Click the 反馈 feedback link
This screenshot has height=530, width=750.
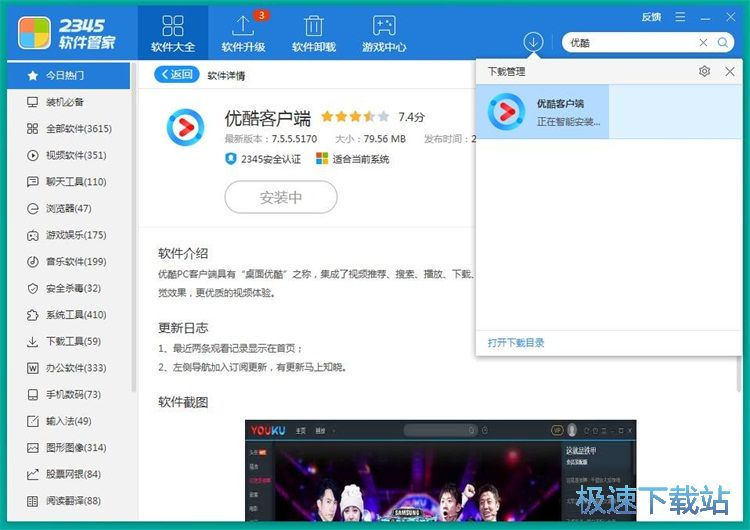(651, 17)
